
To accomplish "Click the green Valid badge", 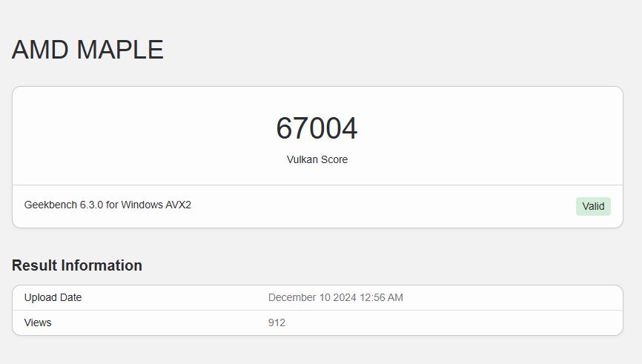I will (593, 206).
